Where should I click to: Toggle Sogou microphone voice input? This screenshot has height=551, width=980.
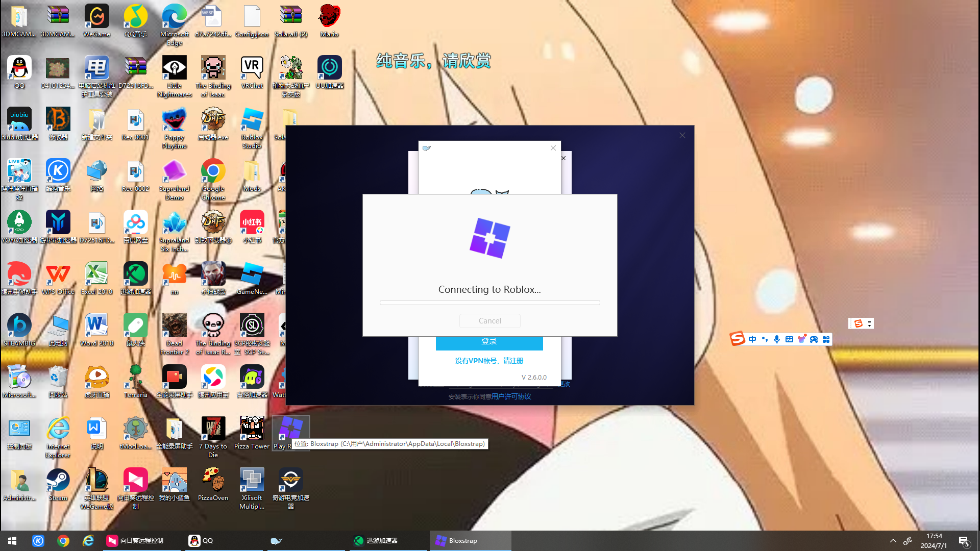coord(777,339)
